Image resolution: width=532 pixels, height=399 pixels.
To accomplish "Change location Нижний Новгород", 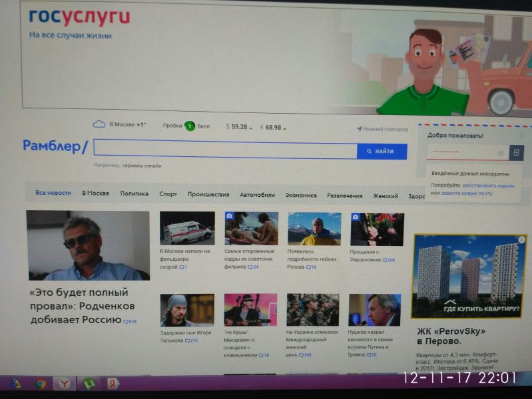I will [382, 129].
